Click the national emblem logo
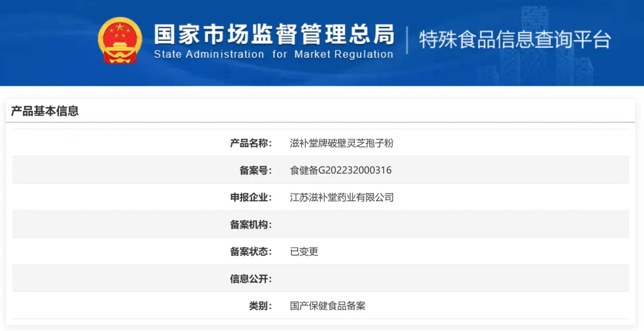 120,41
